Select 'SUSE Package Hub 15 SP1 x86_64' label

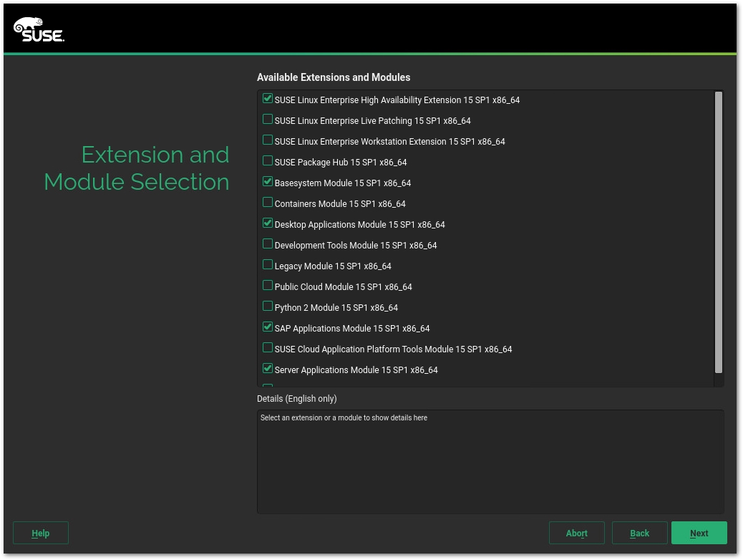click(x=341, y=162)
